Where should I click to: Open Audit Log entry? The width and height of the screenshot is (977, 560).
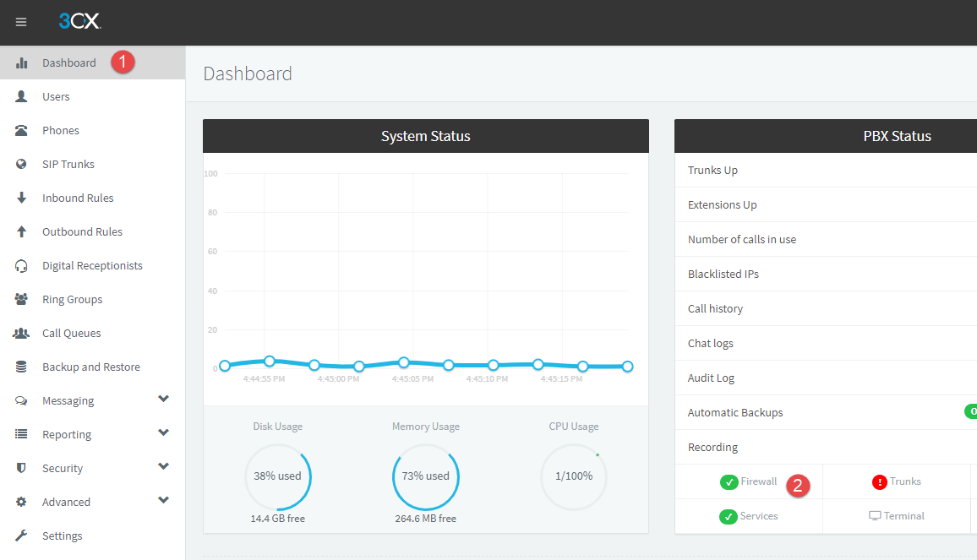point(826,378)
